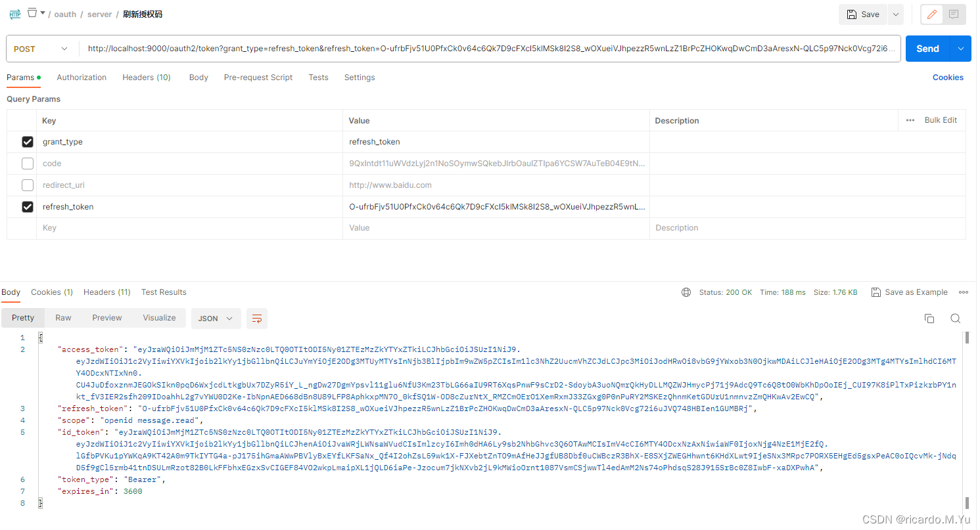Viewport: 980px width, 530px height.
Task: Switch to Visualize view
Action: [x=159, y=318]
